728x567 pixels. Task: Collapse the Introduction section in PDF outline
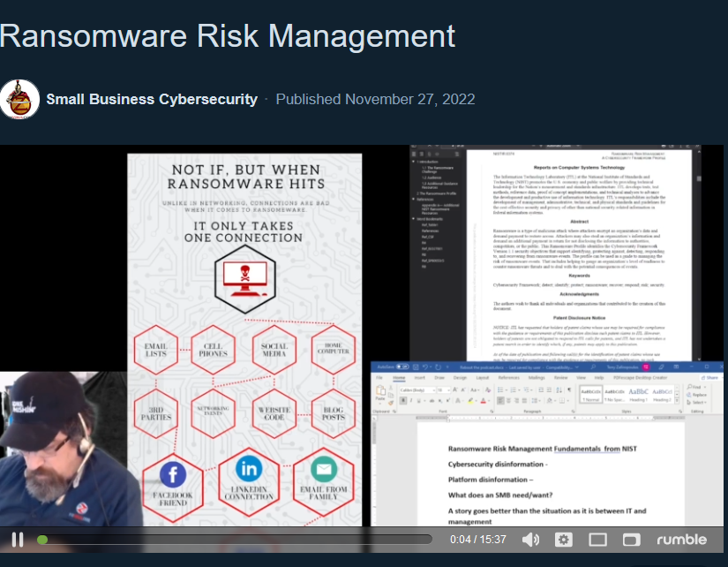(x=414, y=162)
